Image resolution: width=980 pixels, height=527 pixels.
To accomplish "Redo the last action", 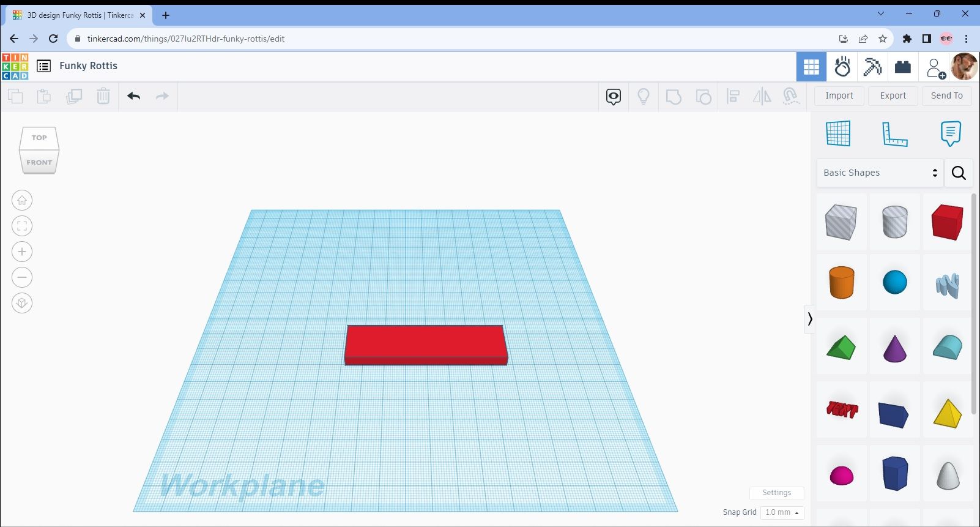I will (162, 96).
